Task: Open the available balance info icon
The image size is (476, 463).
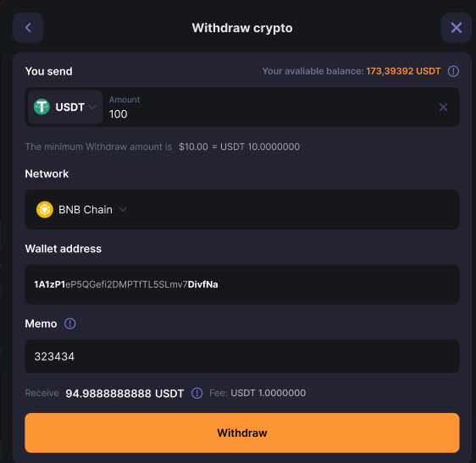Action: [453, 71]
